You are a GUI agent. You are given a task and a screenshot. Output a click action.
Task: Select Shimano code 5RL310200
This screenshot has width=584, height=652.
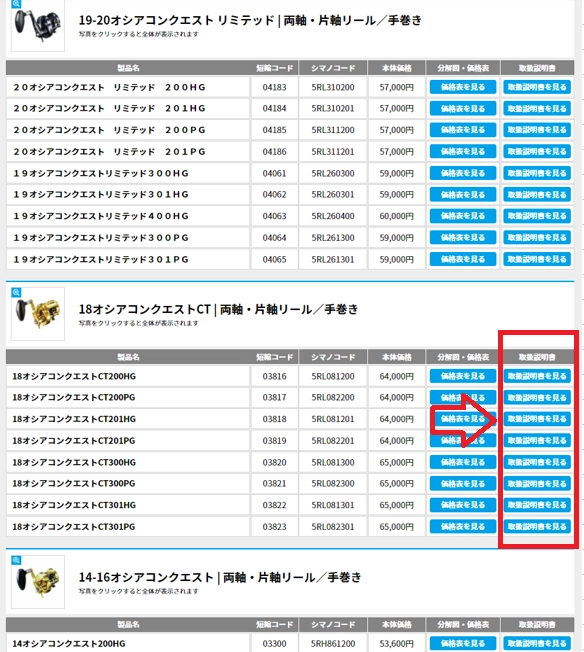[333, 87]
